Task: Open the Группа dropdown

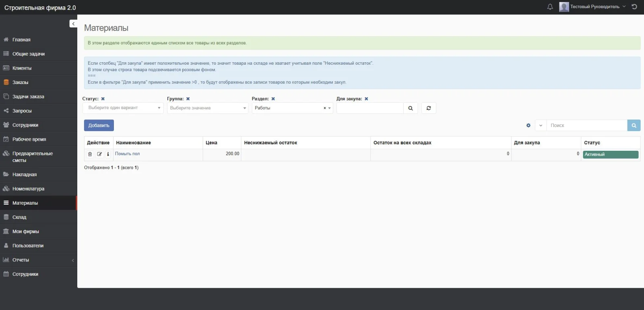Action: pos(207,108)
